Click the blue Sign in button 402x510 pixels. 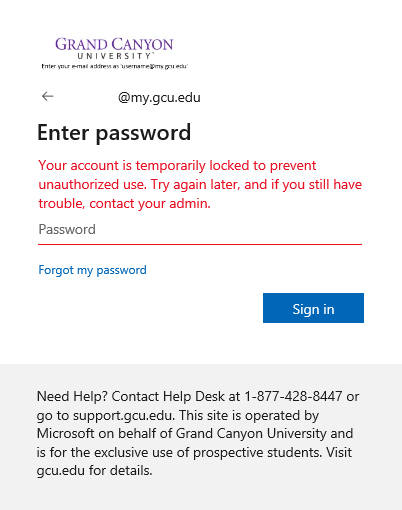click(x=313, y=308)
